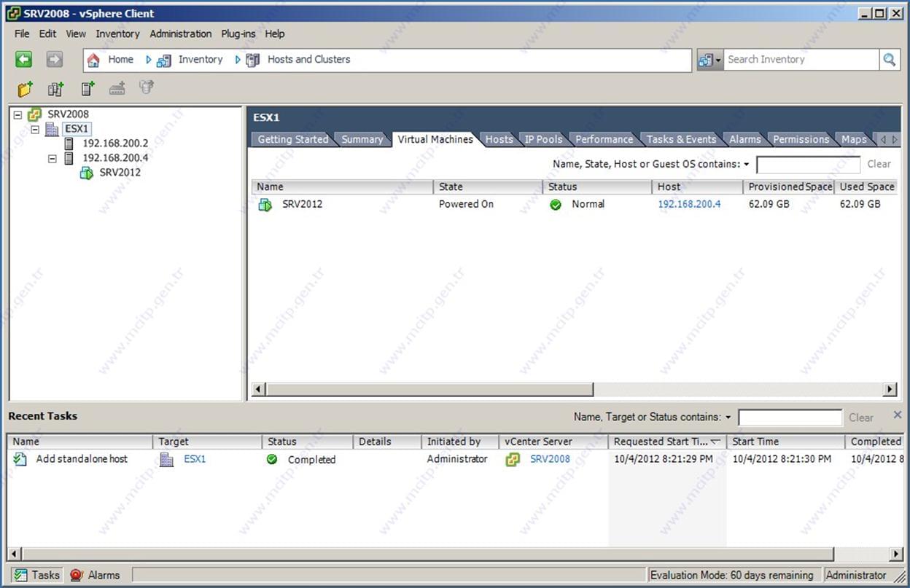Image resolution: width=910 pixels, height=588 pixels.
Task: Open the Inventory menu
Action: (117, 34)
